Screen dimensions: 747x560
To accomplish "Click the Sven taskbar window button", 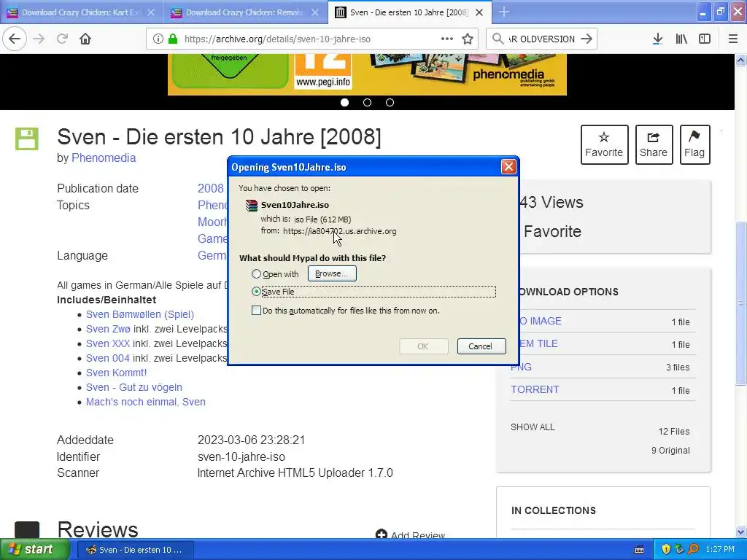I will (x=135, y=550).
